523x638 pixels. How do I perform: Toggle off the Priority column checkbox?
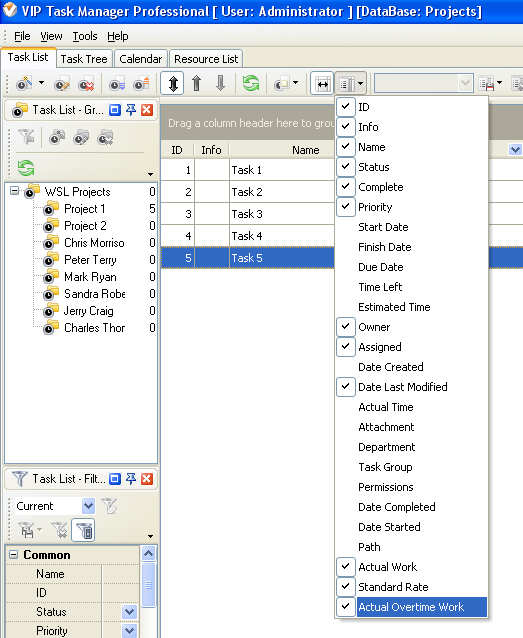(x=346, y=207)
